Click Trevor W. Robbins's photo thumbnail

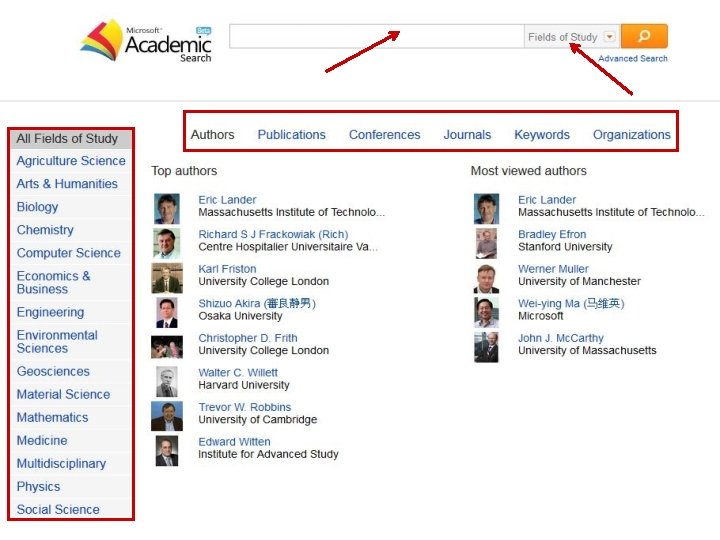click(x=167, y=416)
